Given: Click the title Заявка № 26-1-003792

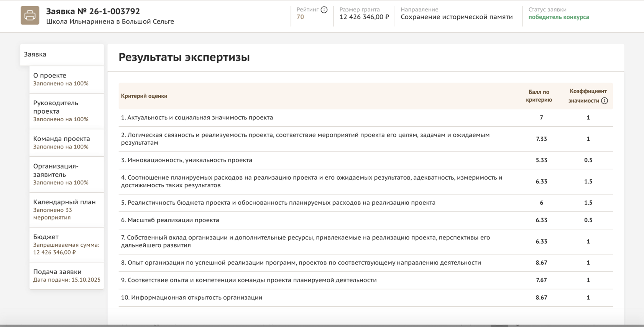Looking at the screenshot, I should coord(93,12).
